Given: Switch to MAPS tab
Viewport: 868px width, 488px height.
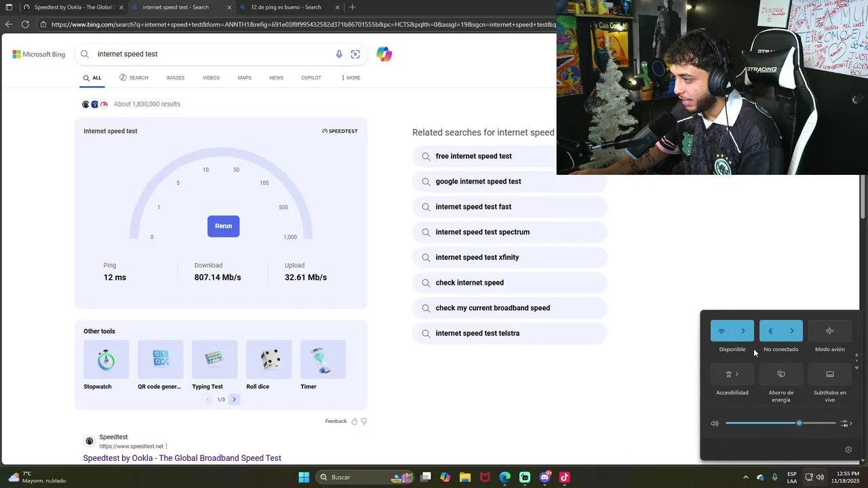Looking at the screenshot, I should coord(244,78).
